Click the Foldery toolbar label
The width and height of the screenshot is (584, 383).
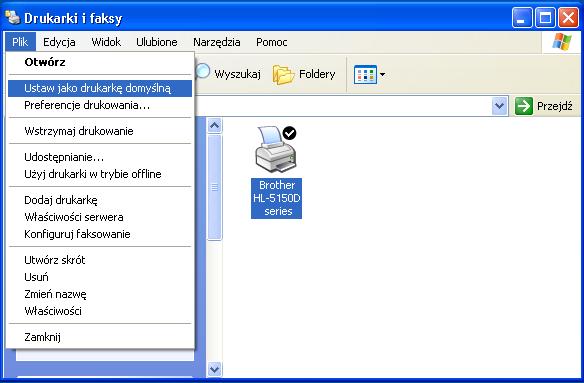click(317, 74)
